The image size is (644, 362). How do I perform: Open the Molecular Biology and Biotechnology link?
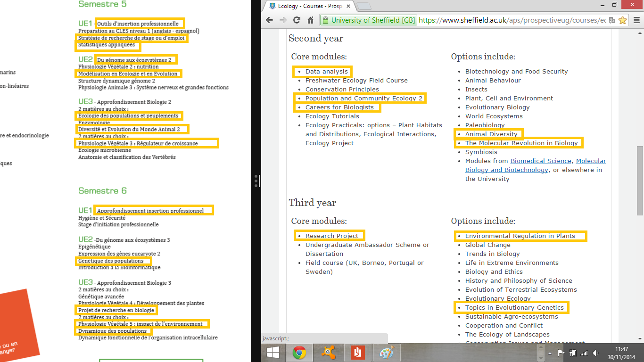tap(506, 170)
